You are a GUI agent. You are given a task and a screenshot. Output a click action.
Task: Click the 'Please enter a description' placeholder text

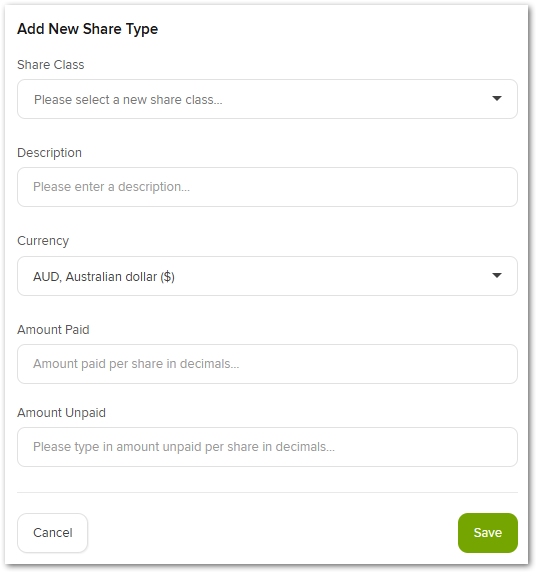click(x=111, y=187)
